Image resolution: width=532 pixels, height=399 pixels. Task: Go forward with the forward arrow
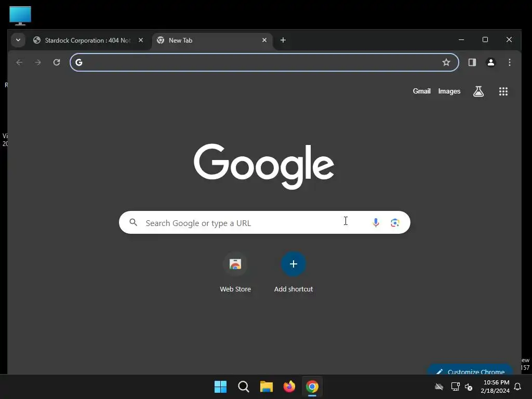tap(38, 62)
